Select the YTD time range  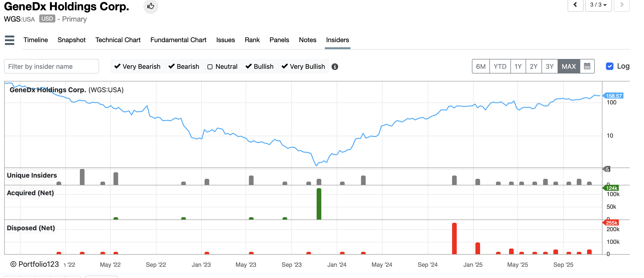(500, 66)
